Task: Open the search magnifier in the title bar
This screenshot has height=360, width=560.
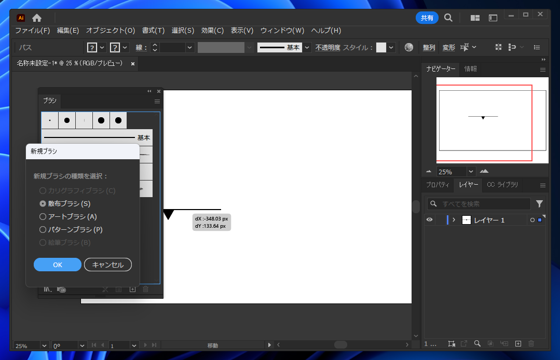Action: coord(448,18)
